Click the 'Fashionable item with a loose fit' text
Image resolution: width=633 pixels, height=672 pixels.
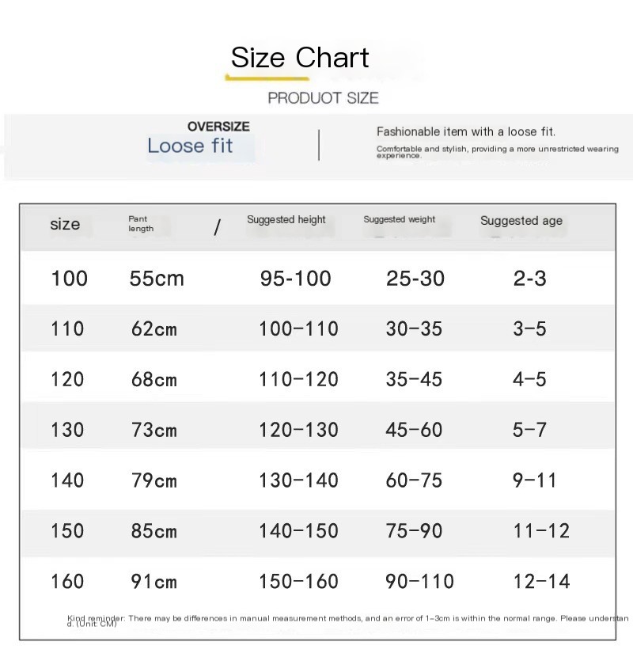click(x=465, y=131)
